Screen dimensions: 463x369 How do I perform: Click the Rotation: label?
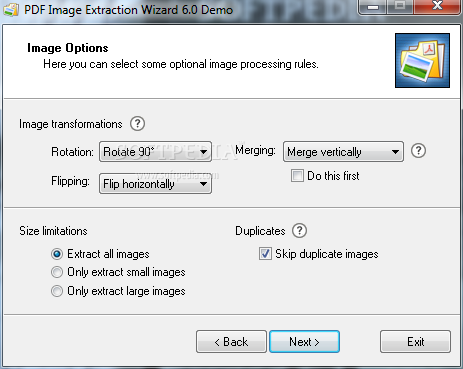[x=72, y=152]
